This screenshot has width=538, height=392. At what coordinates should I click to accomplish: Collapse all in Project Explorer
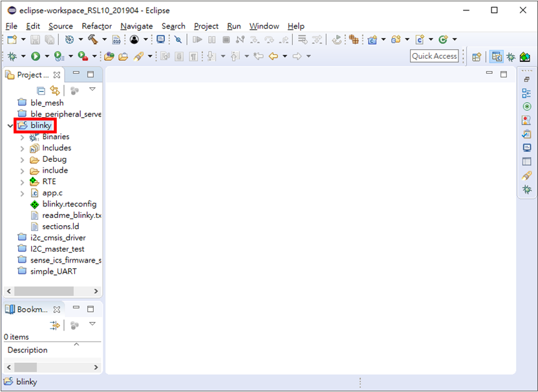click(41, 91)
